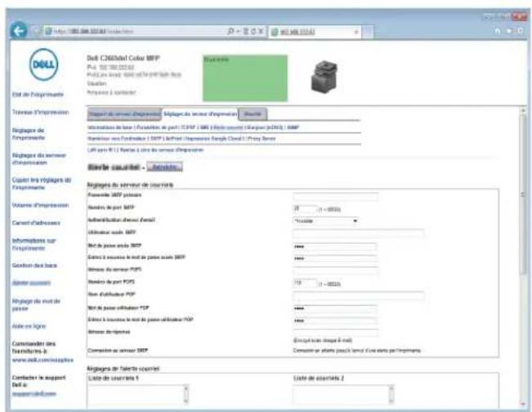Open the SNMP sub-link

(x=293, y=128)
